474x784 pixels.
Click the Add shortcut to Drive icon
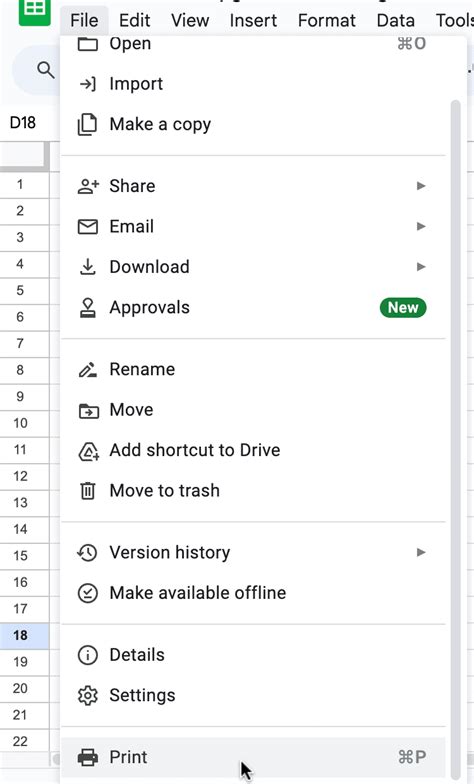point(88,450)
